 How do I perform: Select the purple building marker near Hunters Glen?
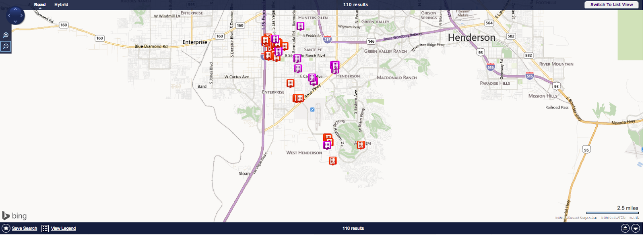point(300,26)
